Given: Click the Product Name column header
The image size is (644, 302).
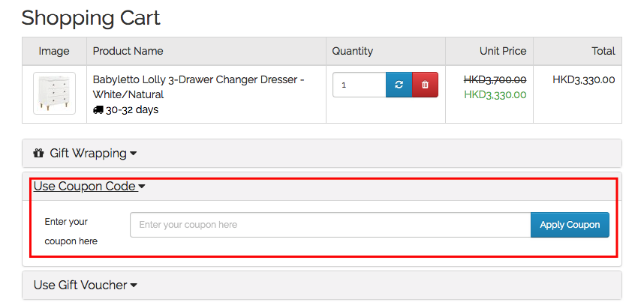Looking at the screenshot, I should (x=128, y=51).
